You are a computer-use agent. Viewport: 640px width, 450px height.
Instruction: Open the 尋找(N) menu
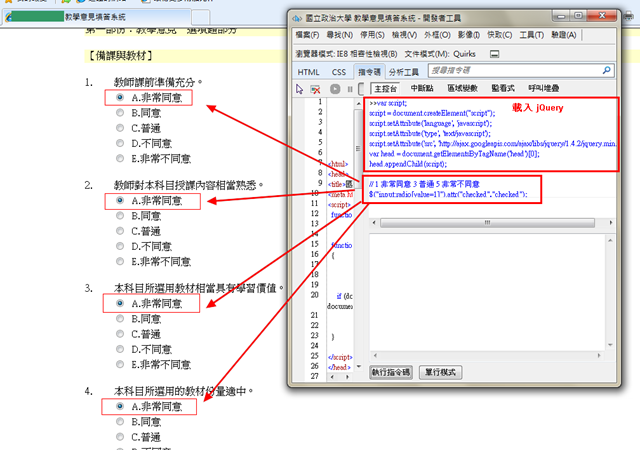(340, 35)
